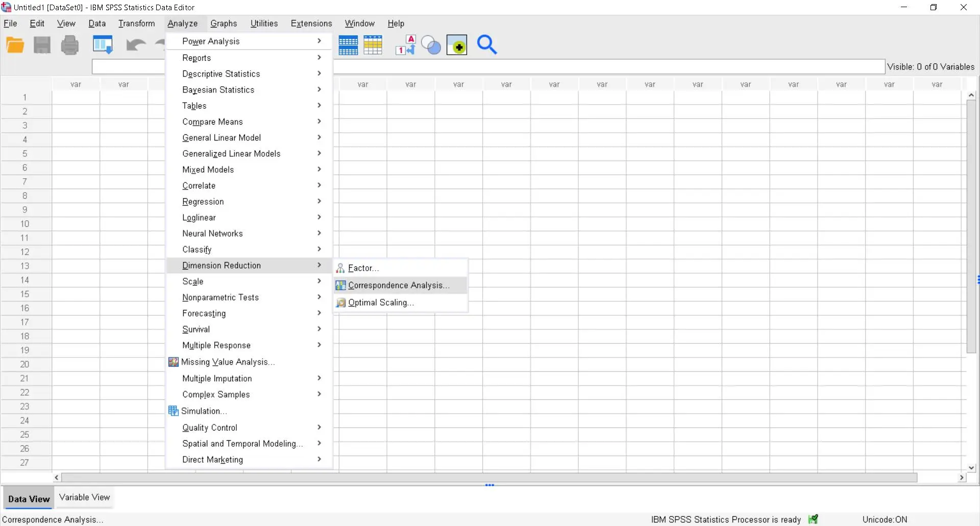This screenshot has height=526, width=980.
Task: Expand the Descriptive Statistics submenu
Action: [x=221, y=74]
